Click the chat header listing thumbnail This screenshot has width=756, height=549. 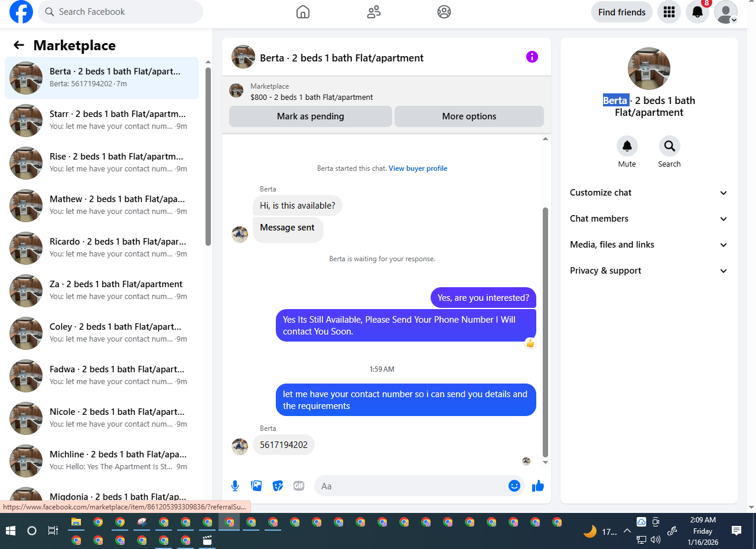point(243,57)
